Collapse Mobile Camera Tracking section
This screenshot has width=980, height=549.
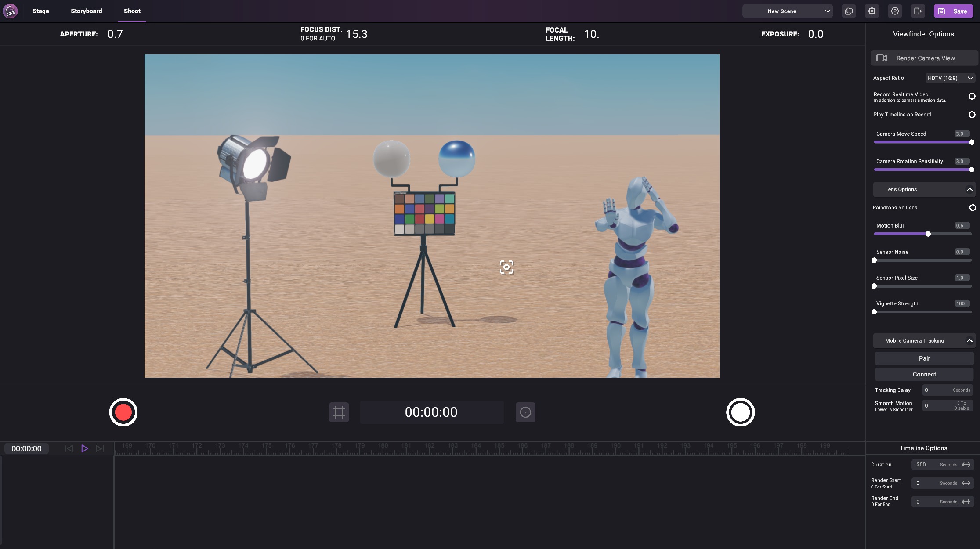924,341
